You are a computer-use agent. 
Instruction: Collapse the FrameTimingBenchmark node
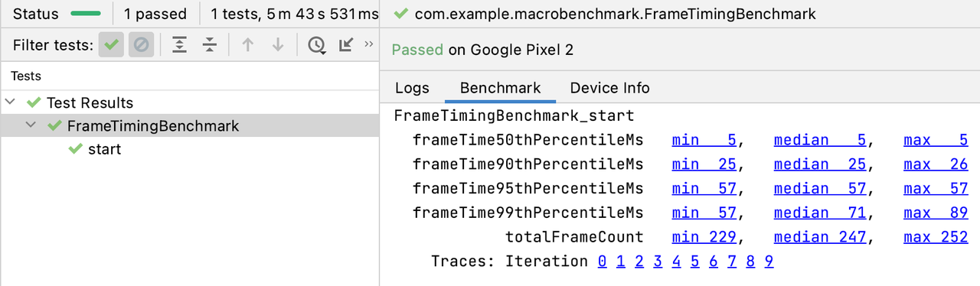coord(31,125)
